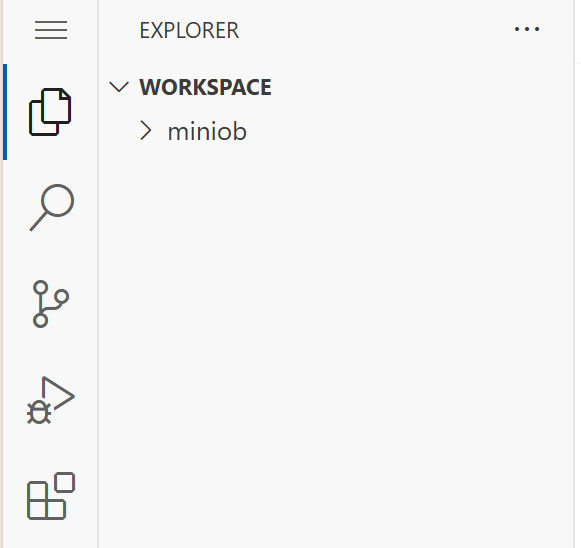Open the hamburger application menu

51,30
